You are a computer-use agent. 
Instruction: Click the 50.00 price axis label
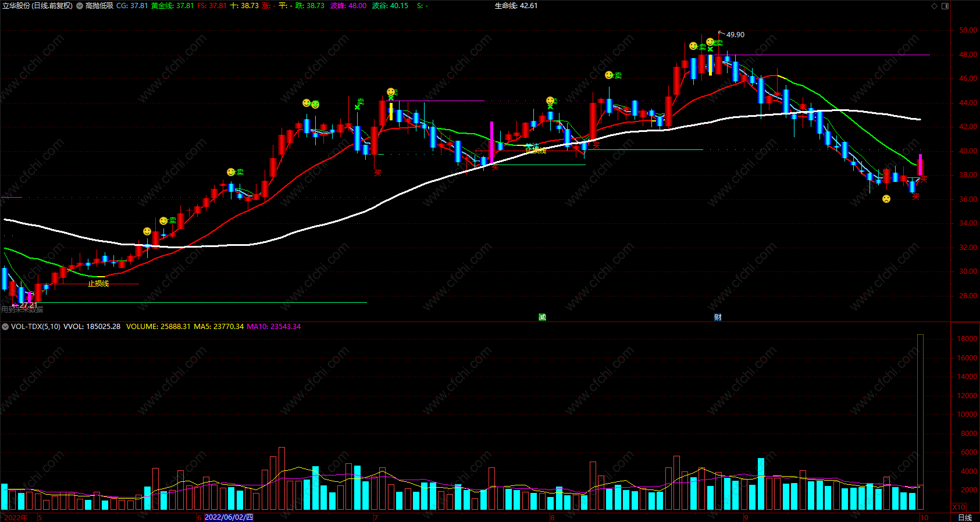click(x=968, y=30)
